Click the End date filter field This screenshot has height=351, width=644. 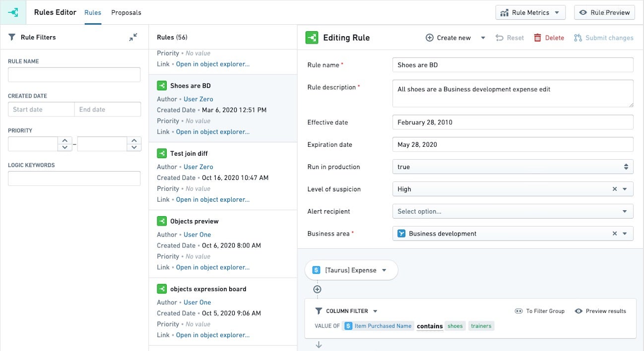pos(108,110)
